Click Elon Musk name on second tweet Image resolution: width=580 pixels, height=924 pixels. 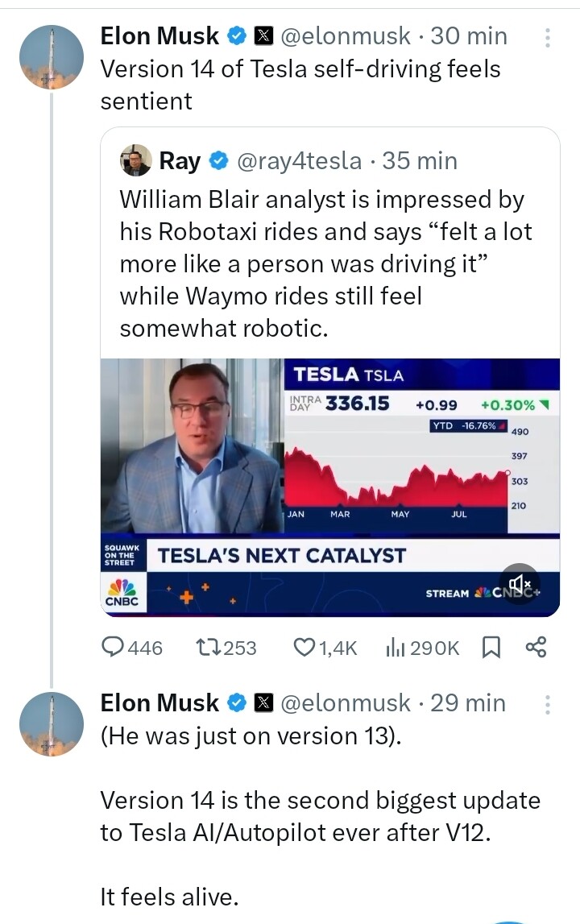[159, 703]
